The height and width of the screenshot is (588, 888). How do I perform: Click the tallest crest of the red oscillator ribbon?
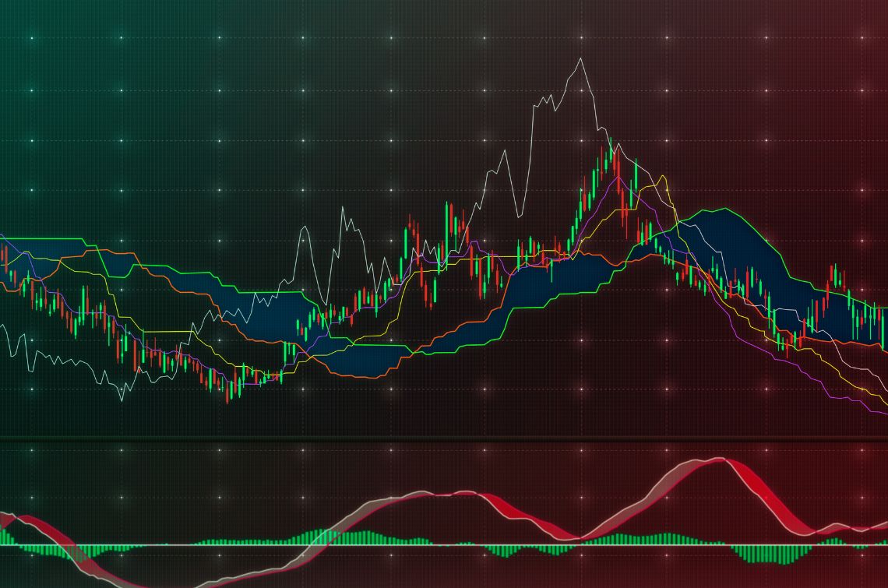(715, 462)
